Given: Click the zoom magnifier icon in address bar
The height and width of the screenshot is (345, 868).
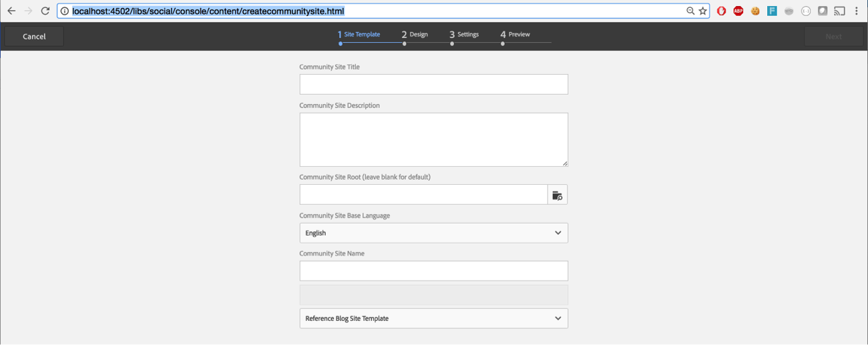Looking at the screenshot, I should pyautogui.click(x=690, y=11).
